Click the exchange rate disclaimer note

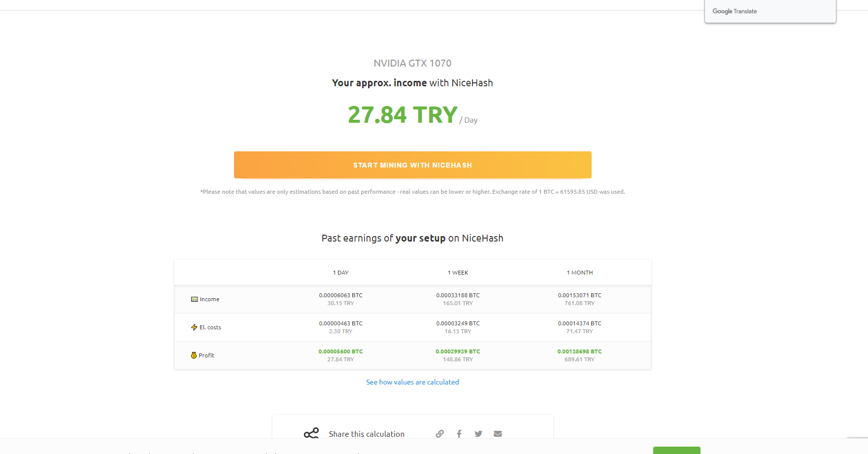point(413,192)
